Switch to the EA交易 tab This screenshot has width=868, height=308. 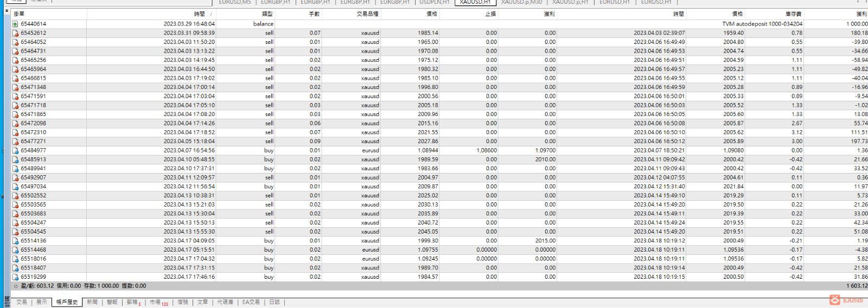251,302
